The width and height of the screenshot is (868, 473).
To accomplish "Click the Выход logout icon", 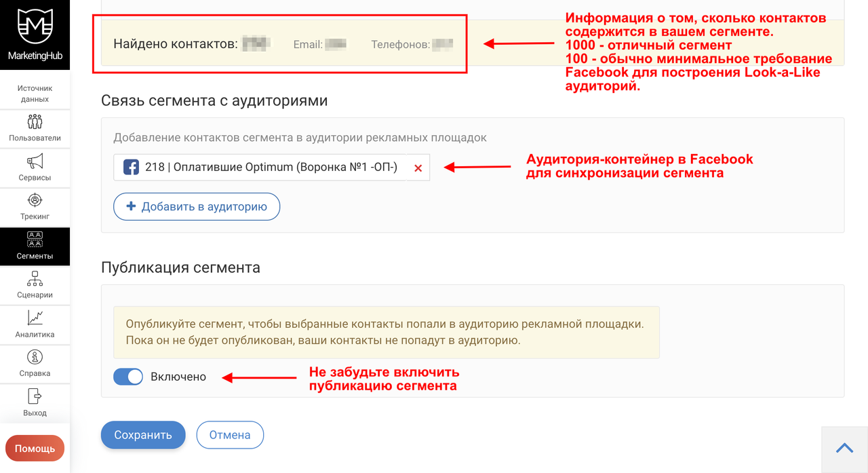I will coord(35,396).
